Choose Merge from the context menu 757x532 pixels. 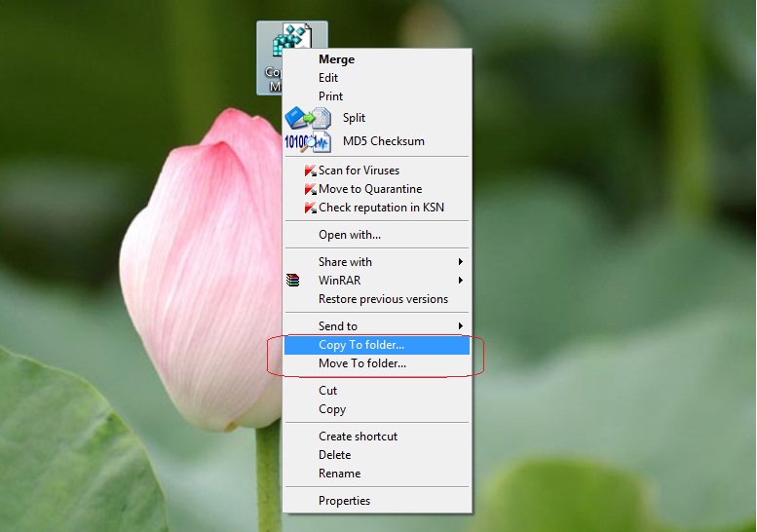[336, 59]
